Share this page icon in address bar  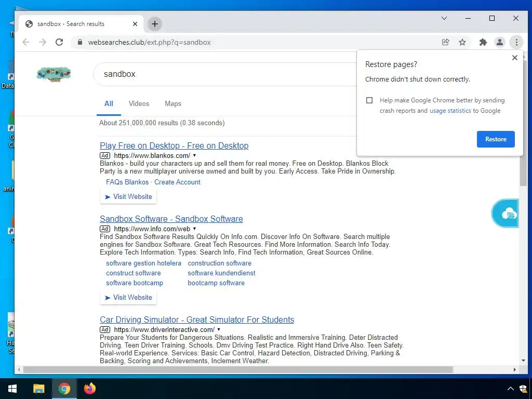coord(445,42)
